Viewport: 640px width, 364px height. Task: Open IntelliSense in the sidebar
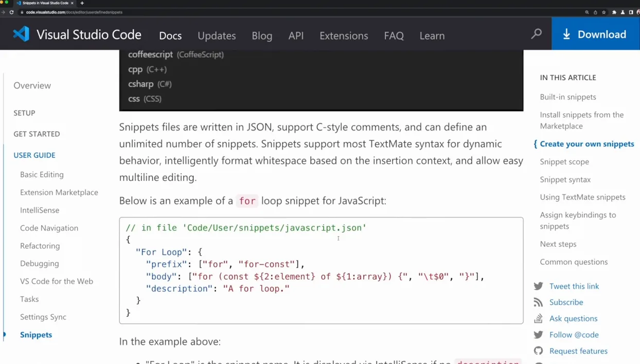40,210
